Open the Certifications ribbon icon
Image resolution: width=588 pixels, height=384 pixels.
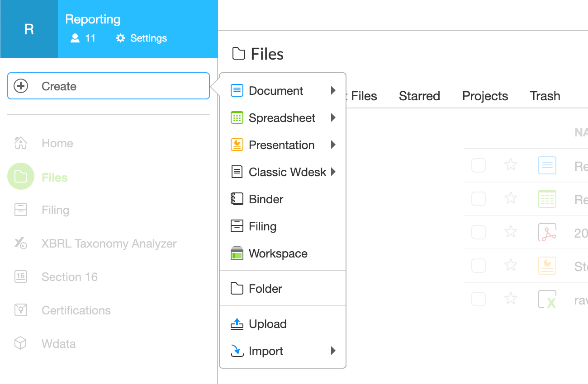tap(20, 310)
